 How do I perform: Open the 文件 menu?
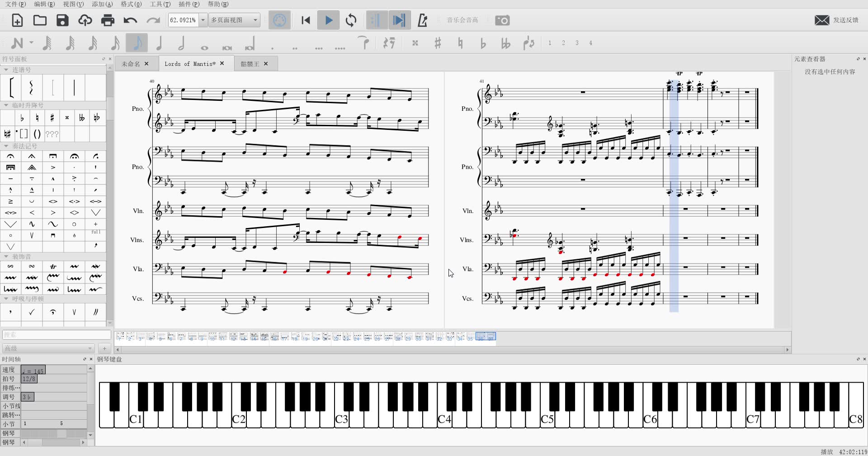tap(15, 4)
